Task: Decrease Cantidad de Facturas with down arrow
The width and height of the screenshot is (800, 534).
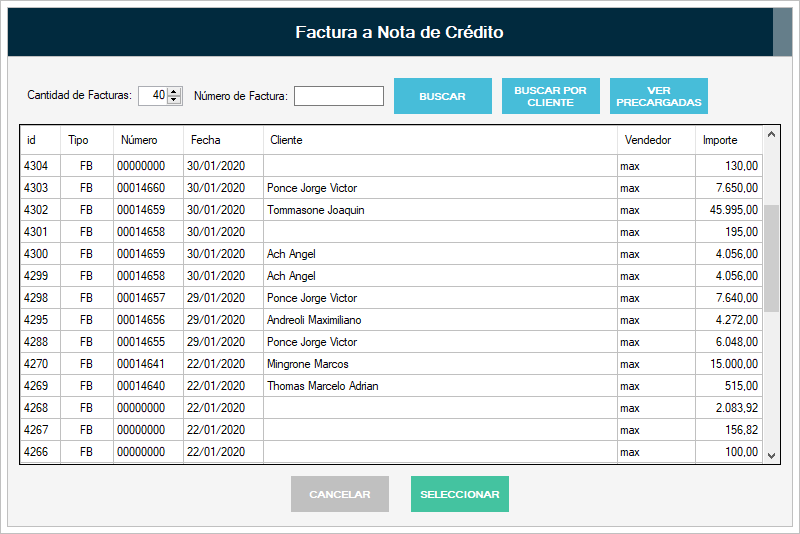Action: pyautogui.click(x=174, y=99)
